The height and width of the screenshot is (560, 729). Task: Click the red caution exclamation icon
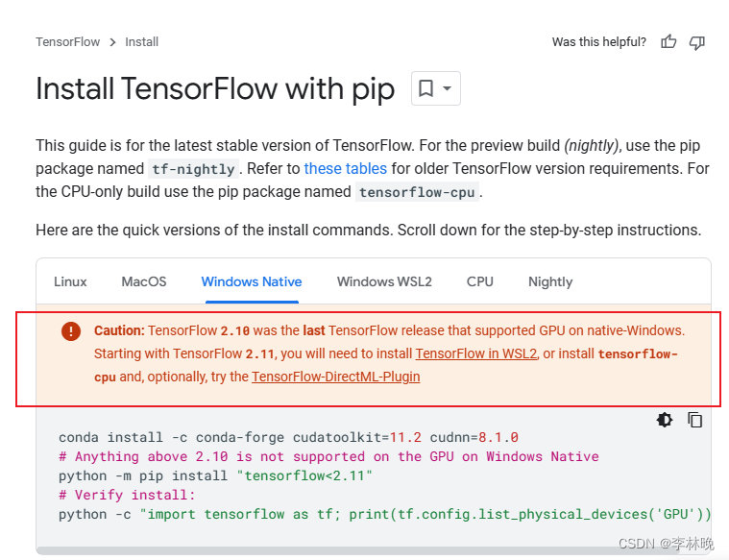click(71, 331)
